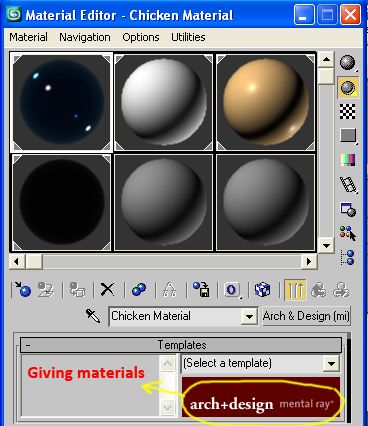Open the Chicken Material name dropdown
Viewport: 368px width, 426px height.
click(249, 316)
